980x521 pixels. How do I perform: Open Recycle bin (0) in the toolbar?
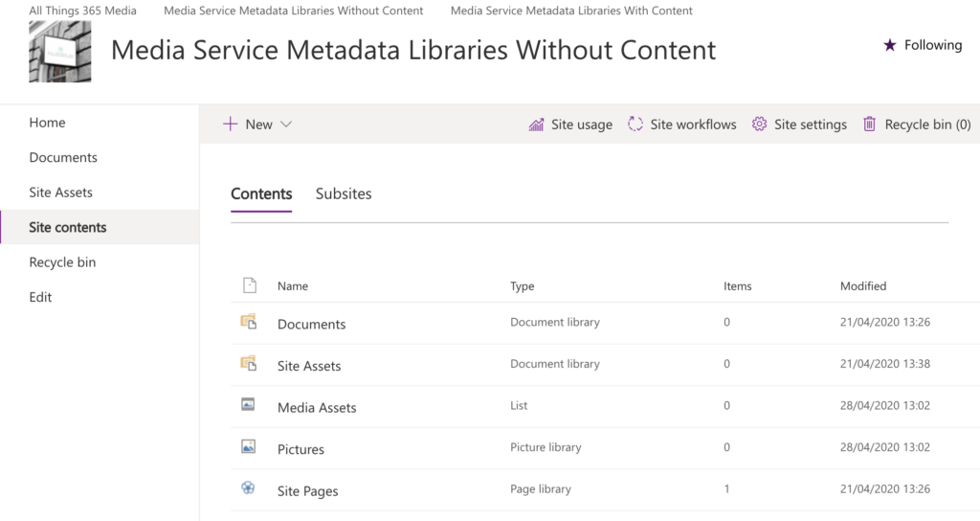917,125
